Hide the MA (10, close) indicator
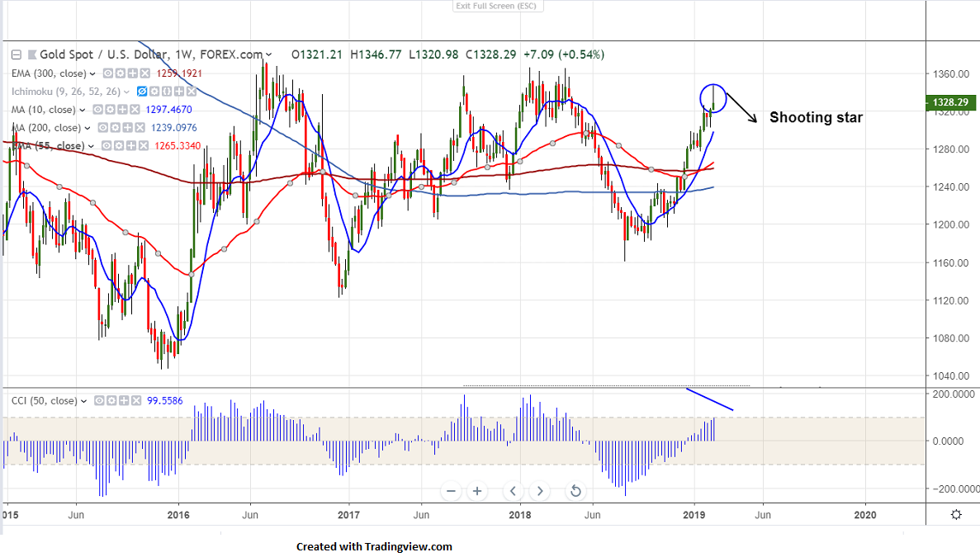The height and width of the screenshot is (557, 980). point(97,110)
